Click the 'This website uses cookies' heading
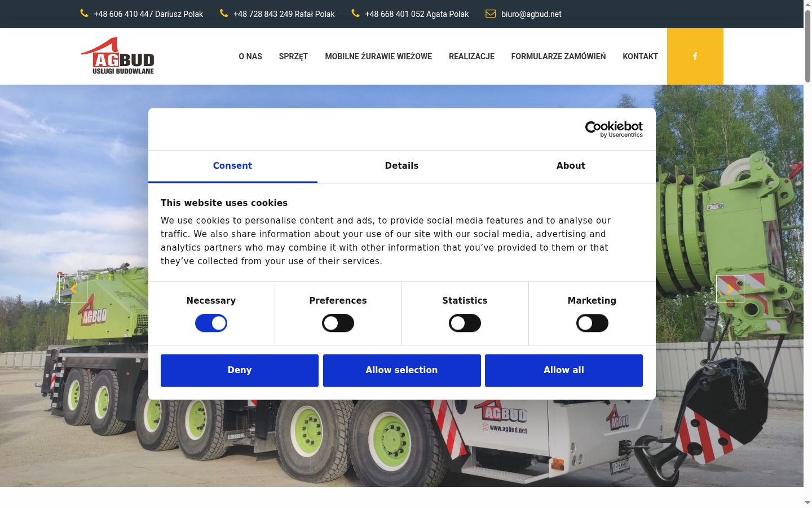The image size is (812, 508). point(224,203)
